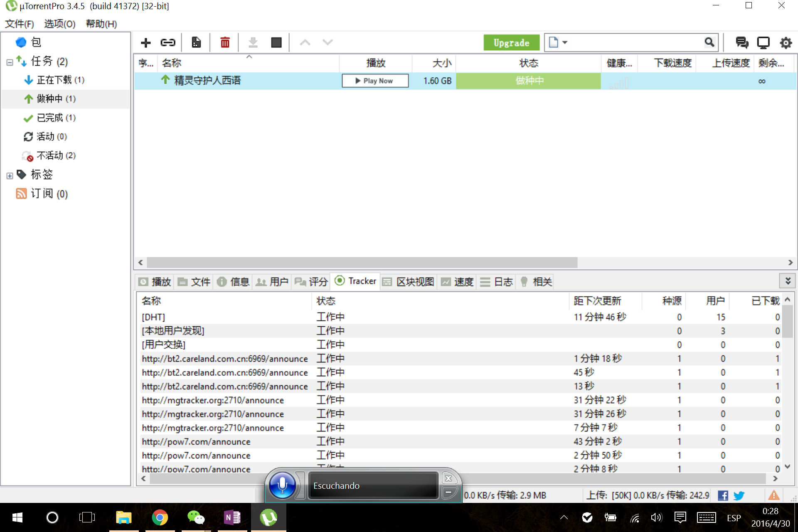Click Play Now for 精灵守护人西语
This screenshot has height=532, width=798.
(375, 81)
